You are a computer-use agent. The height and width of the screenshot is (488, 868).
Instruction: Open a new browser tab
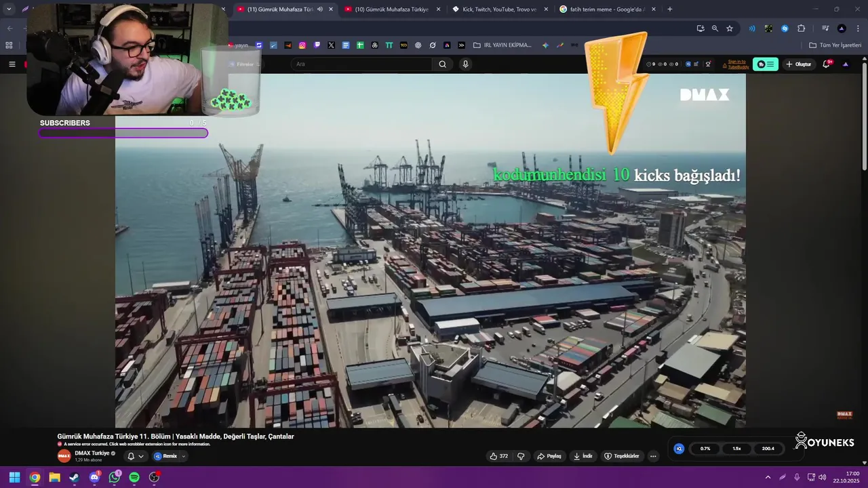tap(670, 9)
